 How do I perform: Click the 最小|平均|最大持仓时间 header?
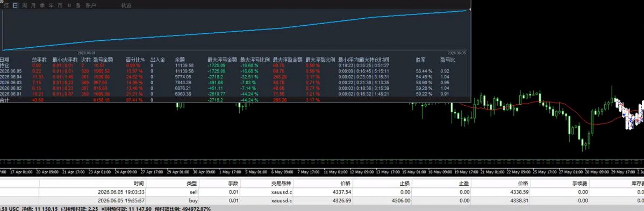(363, 60)
